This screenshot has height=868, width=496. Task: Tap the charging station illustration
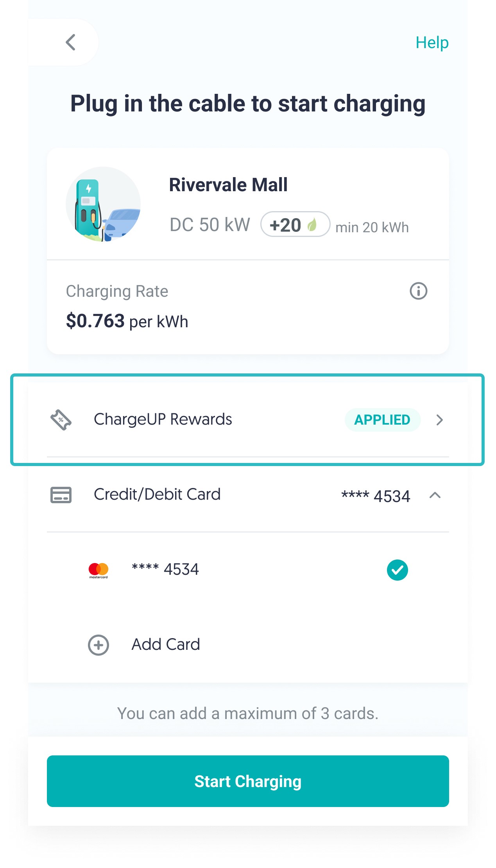tap(103, 204)
